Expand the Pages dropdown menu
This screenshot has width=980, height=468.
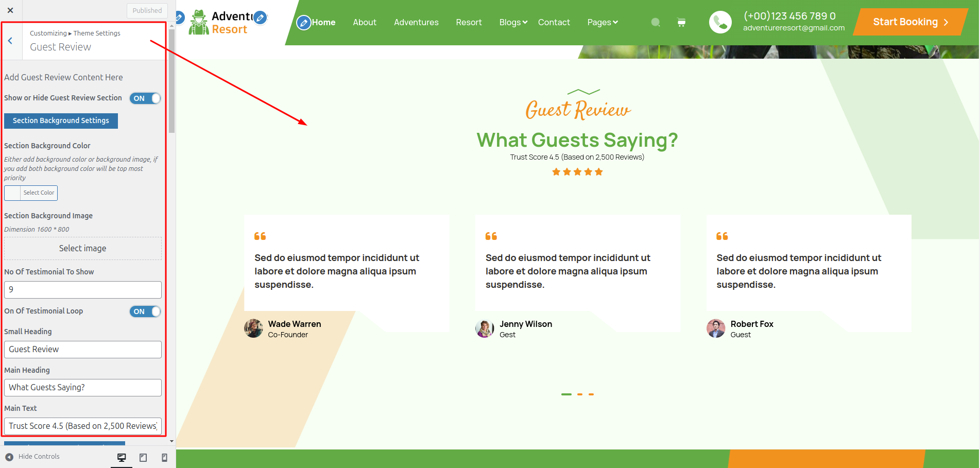click(602, 22)
